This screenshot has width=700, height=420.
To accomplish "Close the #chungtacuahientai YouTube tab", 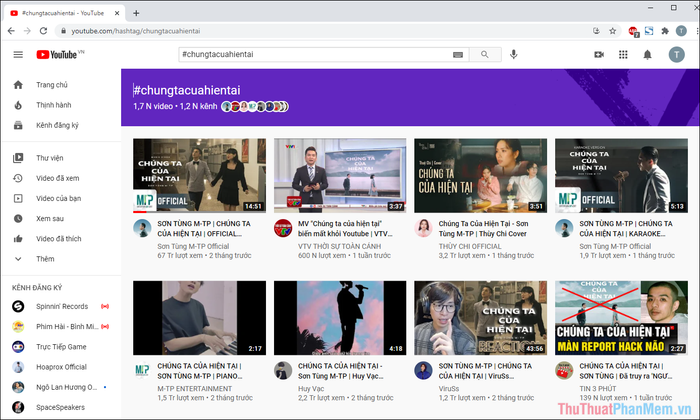I will [x=117, y=13].
